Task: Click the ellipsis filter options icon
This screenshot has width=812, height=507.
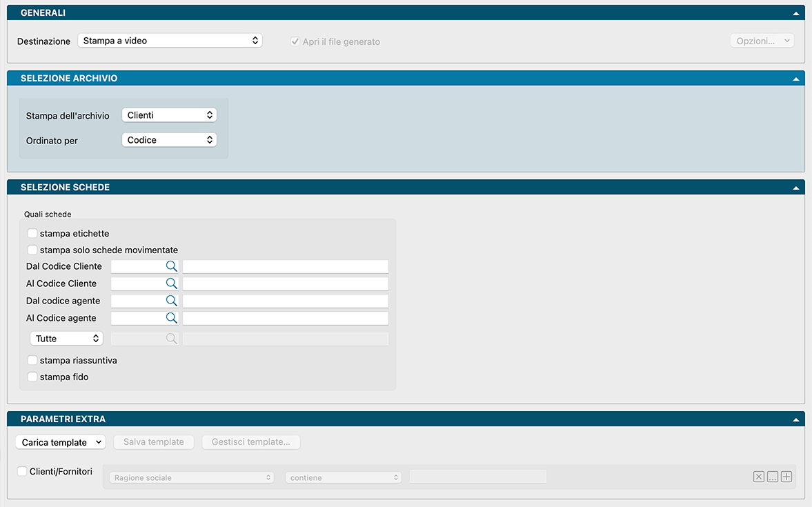Action: point(773,477)
